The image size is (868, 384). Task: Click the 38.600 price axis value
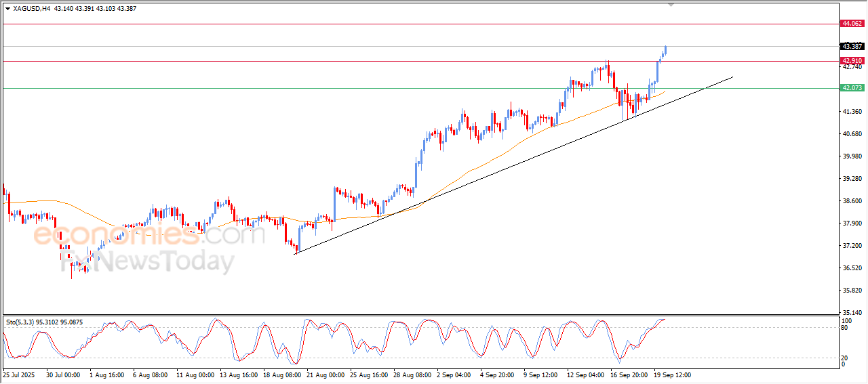851,200
